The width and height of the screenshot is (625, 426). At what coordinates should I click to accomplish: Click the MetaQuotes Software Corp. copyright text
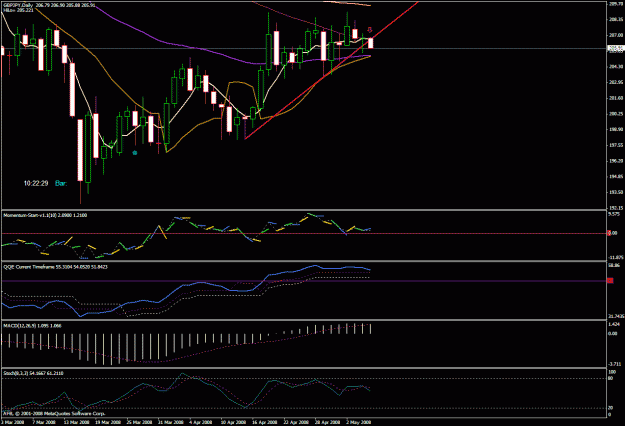click(x=54, y=414)
